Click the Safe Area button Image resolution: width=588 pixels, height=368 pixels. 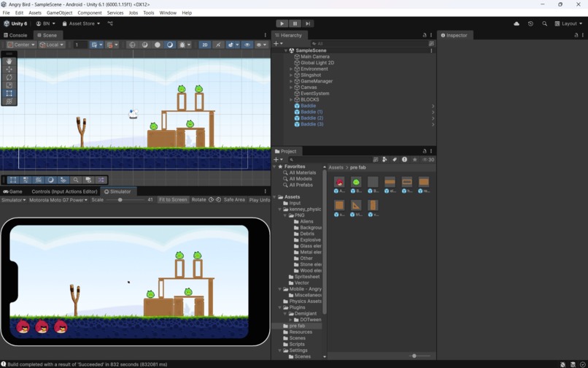click(x=234, y=200)
